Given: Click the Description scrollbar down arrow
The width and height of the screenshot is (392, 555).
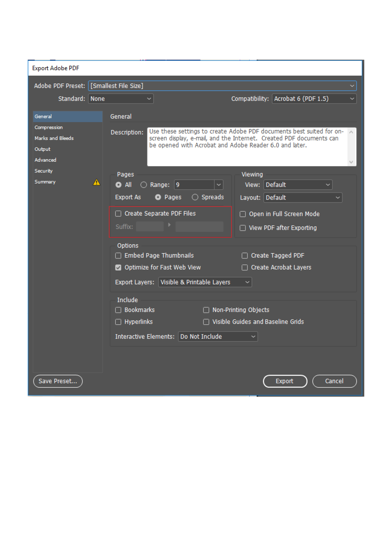Looking at the screenshot, I should (x=351, y=162).
